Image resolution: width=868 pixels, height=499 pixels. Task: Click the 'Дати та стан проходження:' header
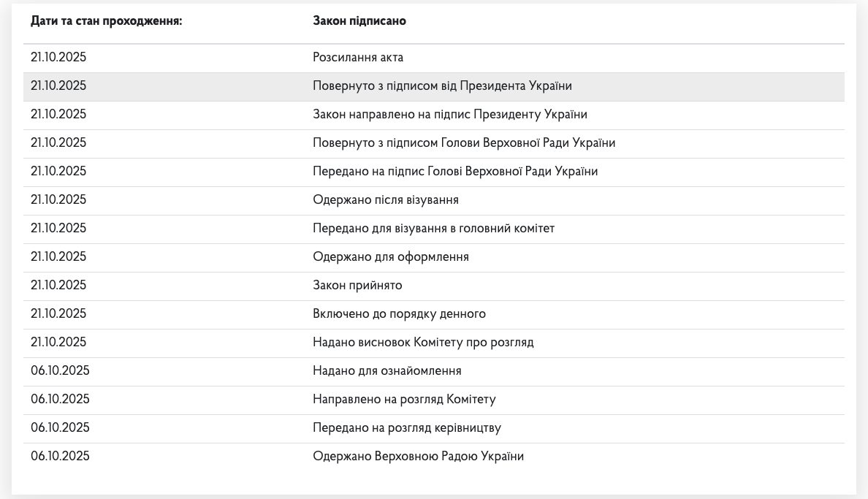click(106, 21)
